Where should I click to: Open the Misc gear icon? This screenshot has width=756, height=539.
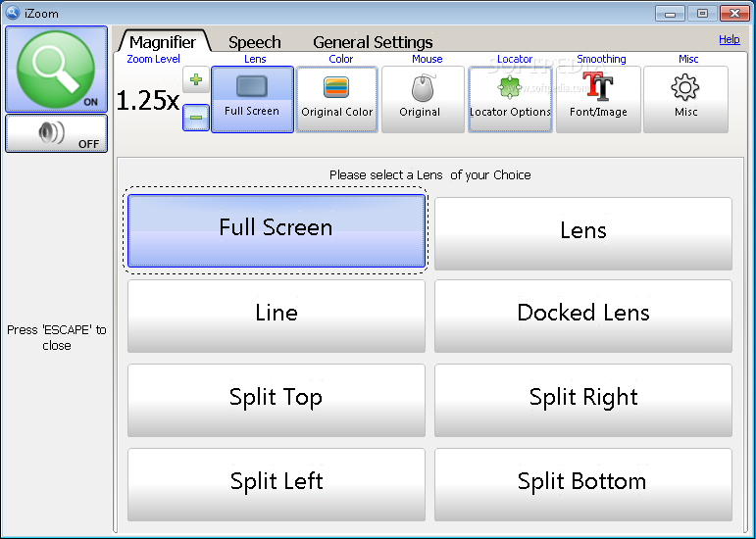(685, 99)
